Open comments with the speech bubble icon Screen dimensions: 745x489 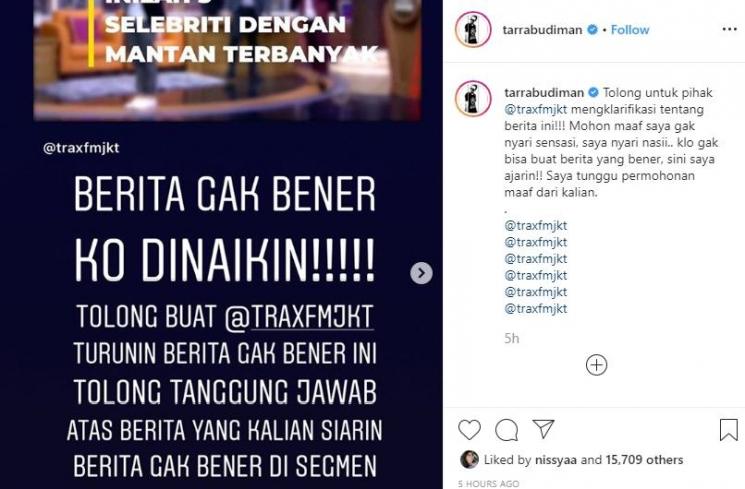pyautogui.click(x=506, y=430)
